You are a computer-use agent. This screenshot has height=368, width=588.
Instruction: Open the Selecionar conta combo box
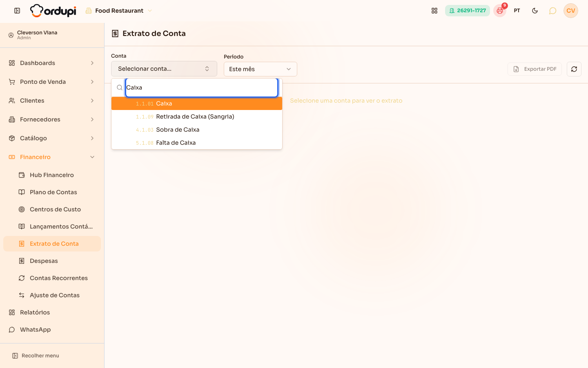[164, 69]
